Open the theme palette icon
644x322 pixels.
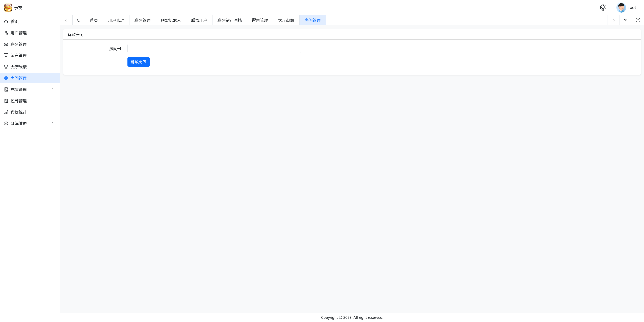(603, 8)
